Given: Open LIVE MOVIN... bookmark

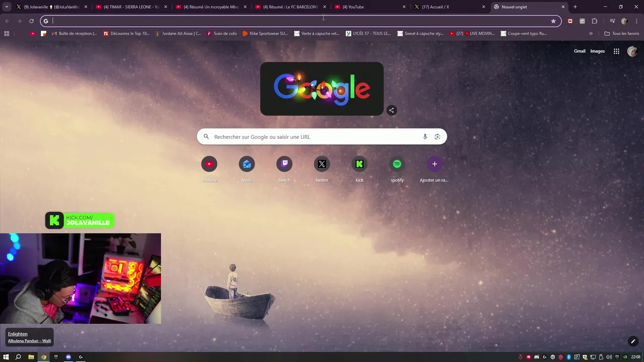Looking at the screenshot, I should click(472, 34).
